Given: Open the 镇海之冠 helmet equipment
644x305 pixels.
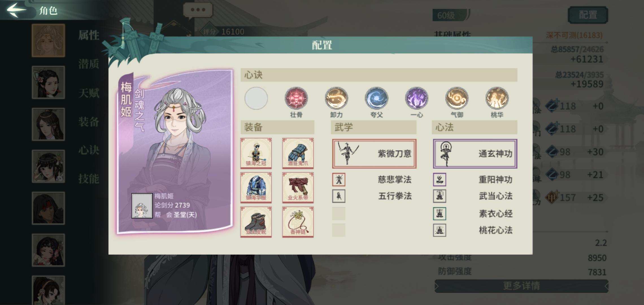Looking at the screenshot, I should coord(256,153).
